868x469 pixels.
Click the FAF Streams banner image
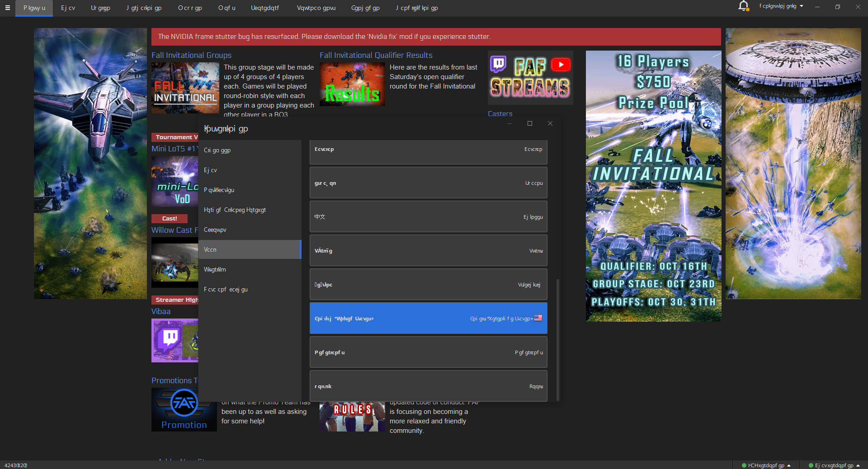(530, 78)
